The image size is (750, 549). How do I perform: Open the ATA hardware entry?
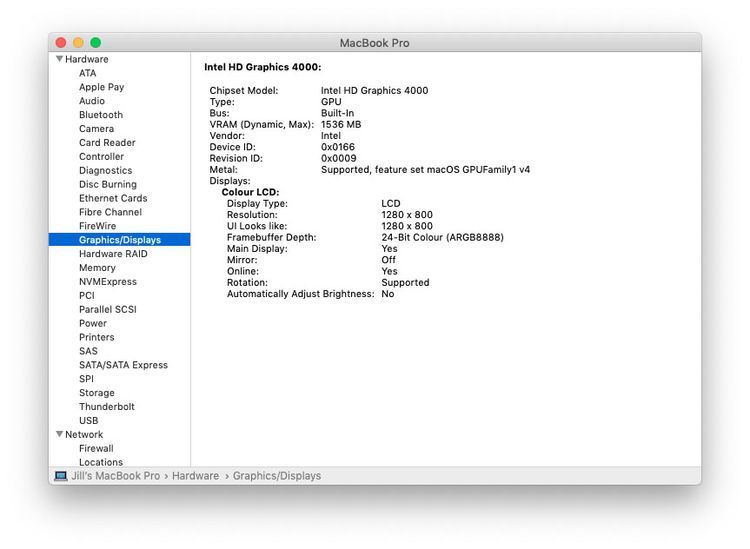pyautogui.click(x=88, y=73)
